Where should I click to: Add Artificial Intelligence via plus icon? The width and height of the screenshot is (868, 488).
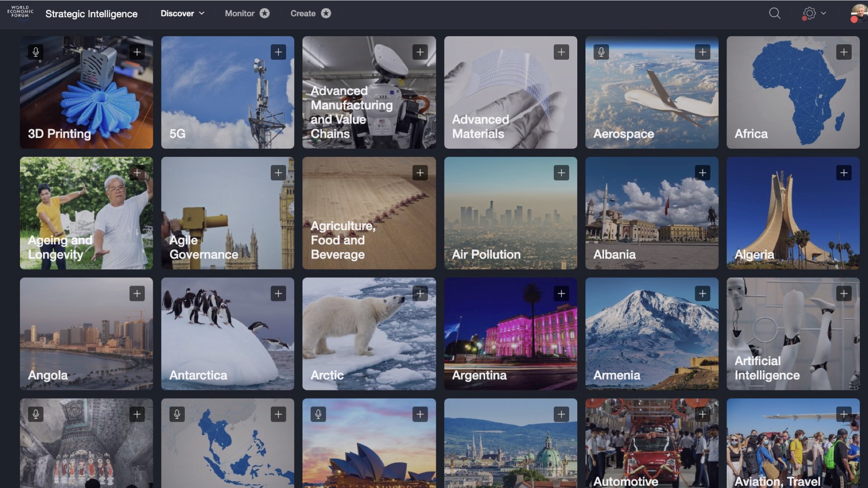click(844, 293)
